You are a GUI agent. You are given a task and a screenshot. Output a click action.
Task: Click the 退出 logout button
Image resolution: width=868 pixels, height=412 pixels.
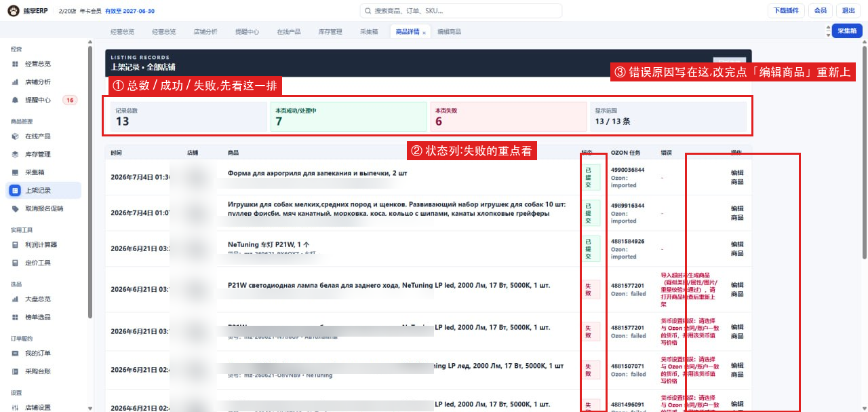pyautogui.click(x=848, y=10)
